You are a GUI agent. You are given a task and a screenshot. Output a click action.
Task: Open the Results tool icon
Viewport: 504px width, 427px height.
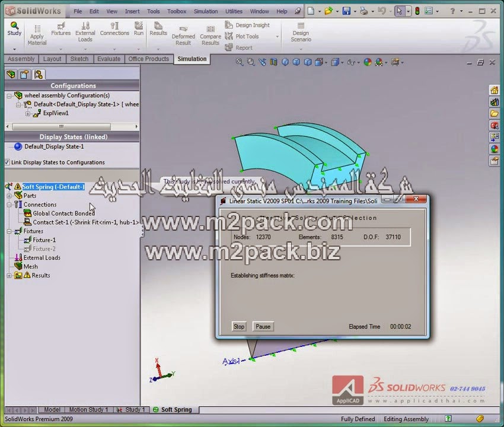[x=158, y=29]
